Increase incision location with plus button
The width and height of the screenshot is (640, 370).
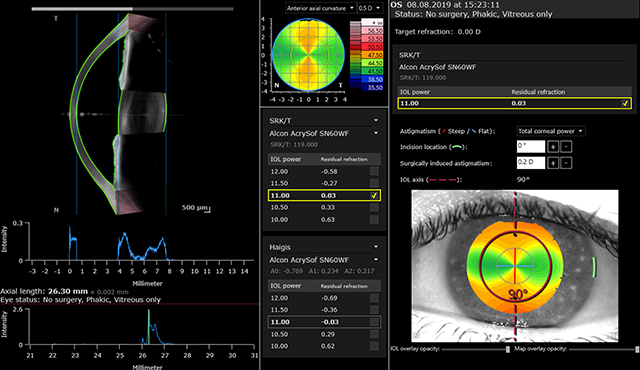[x=553, y=146]
